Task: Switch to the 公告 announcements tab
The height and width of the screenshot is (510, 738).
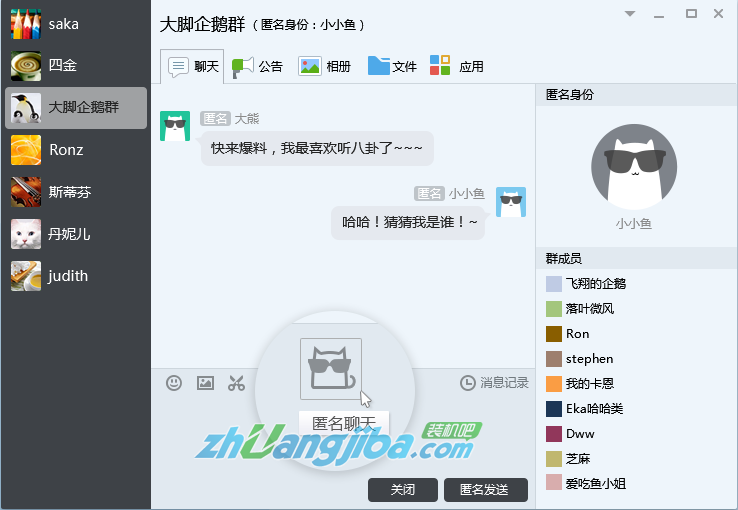Action: coord(258,66)
